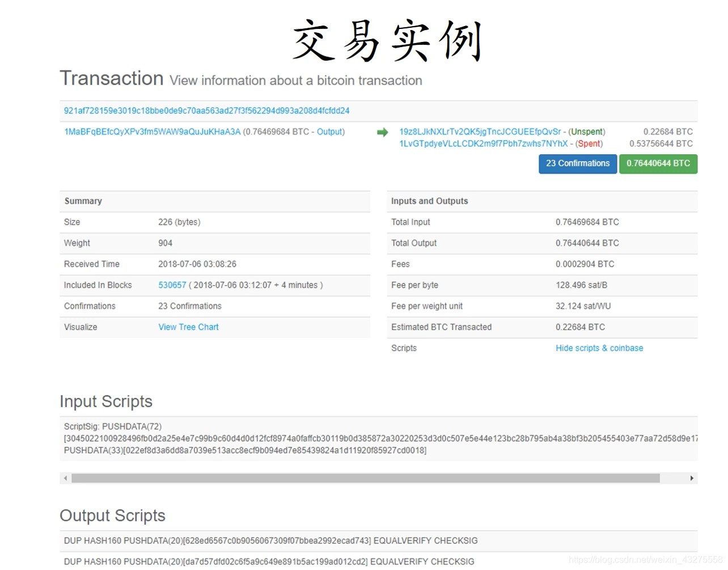Open transaction hash 921af728159e... link
This screenshot has height=570, width=728.
206,111
